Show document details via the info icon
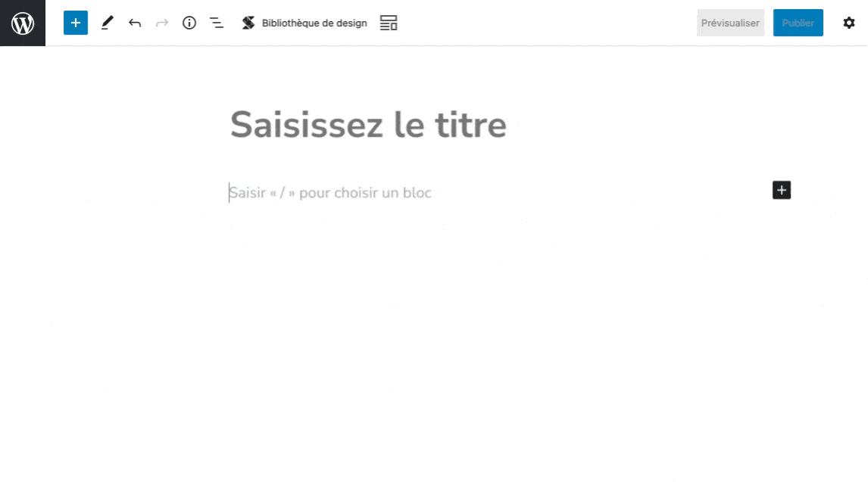 click(189, 23)
